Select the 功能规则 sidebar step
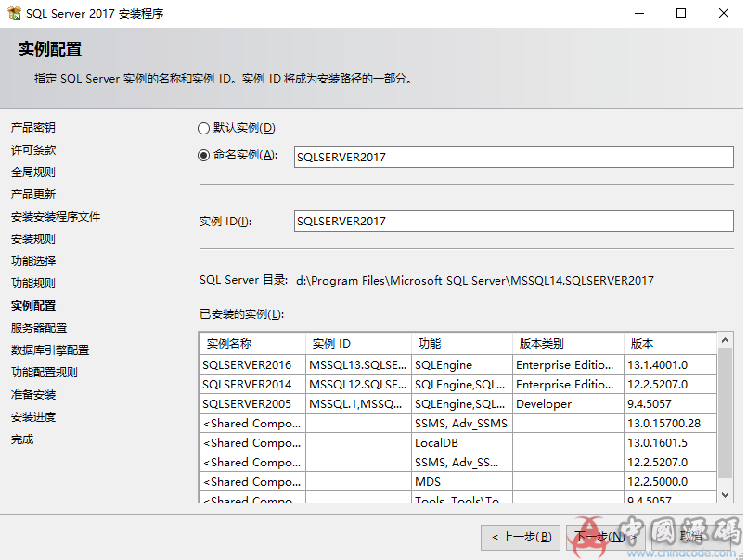747x560 pixels. click(32, 284)
